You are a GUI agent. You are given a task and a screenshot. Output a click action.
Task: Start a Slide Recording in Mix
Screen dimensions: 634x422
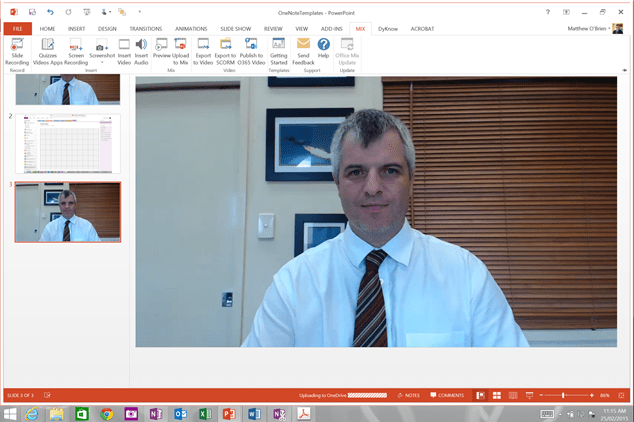[x=17, y=51]
